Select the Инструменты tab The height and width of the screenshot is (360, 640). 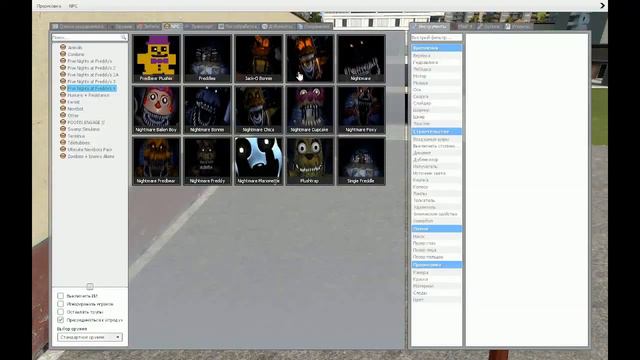pos(429,27)
